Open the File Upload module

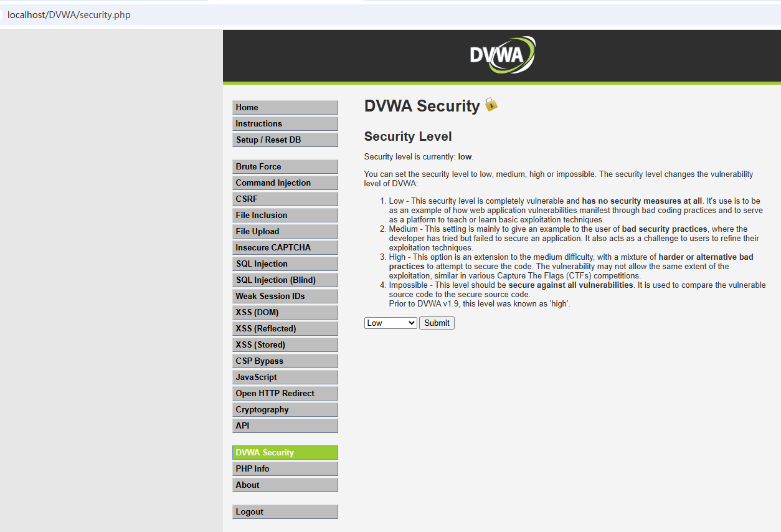pyautogui.click(x=285, y=231)
